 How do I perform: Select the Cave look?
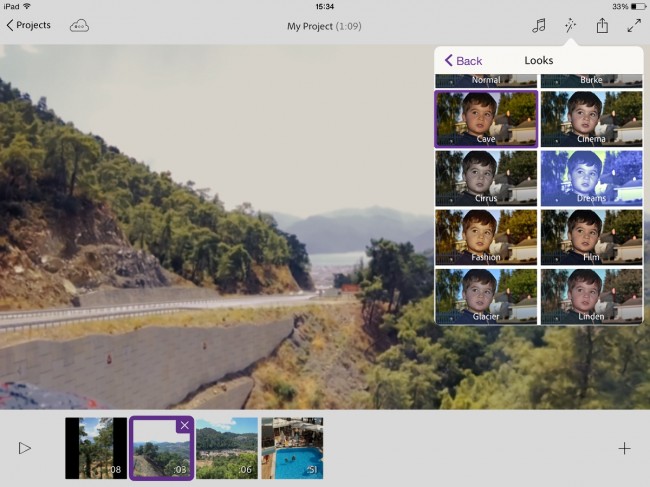click(x=486, y=119)
